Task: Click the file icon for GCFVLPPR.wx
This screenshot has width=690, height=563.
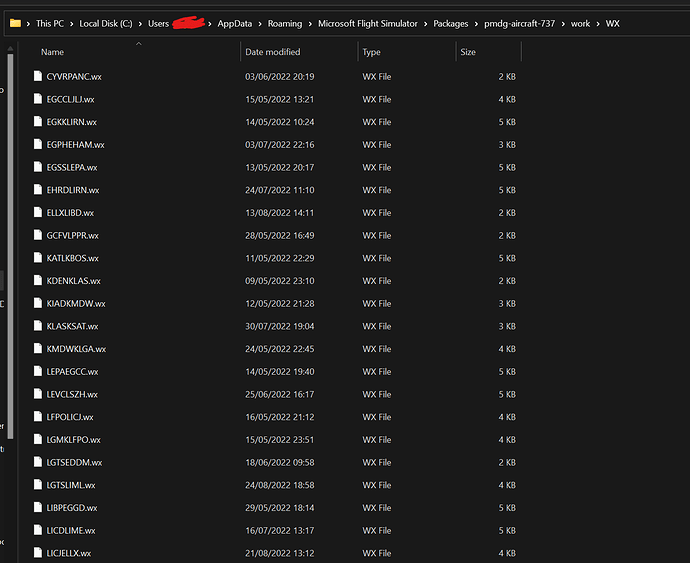Action: [x=38, y=235]
